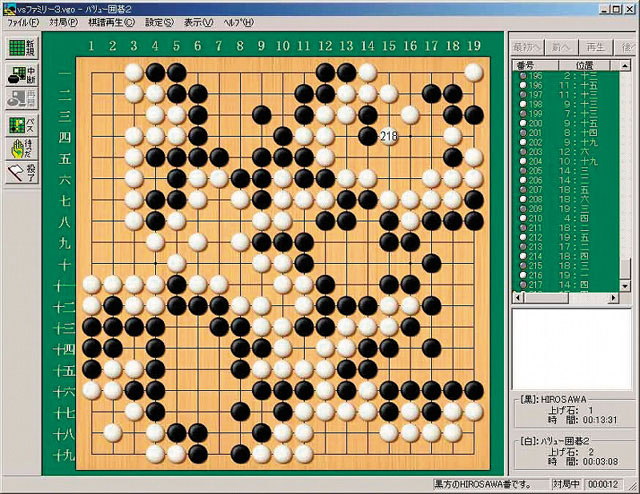Click the grayed-out 再開 (resume) icon
The width and height of the screenshot is (640, 494).
click(x=22, y=98)
